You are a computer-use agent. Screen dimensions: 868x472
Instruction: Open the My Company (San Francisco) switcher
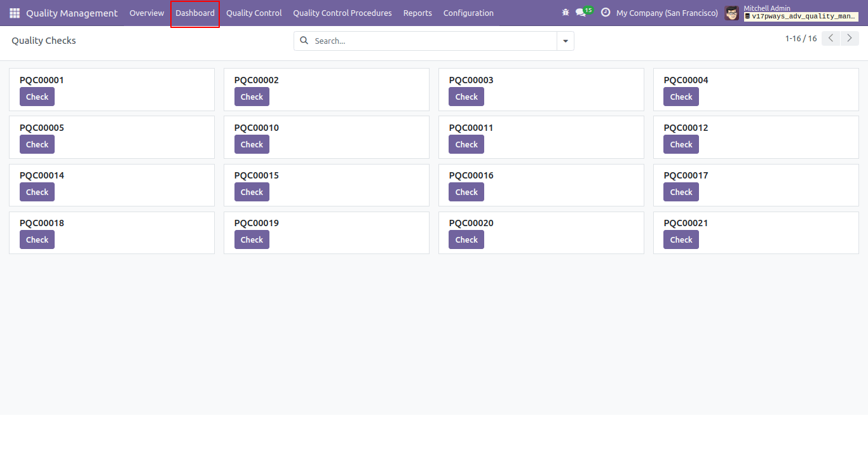[x=667, y=13]
